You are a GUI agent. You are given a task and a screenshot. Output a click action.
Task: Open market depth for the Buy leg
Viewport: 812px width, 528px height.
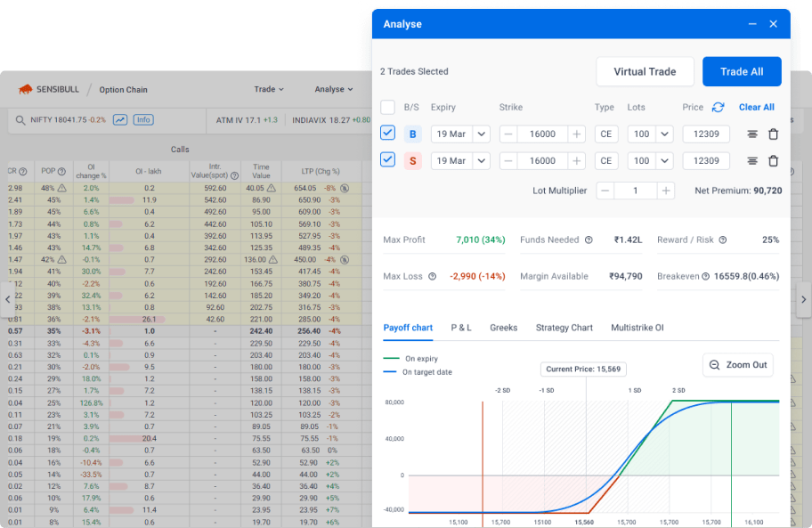(x=751, y=134)
